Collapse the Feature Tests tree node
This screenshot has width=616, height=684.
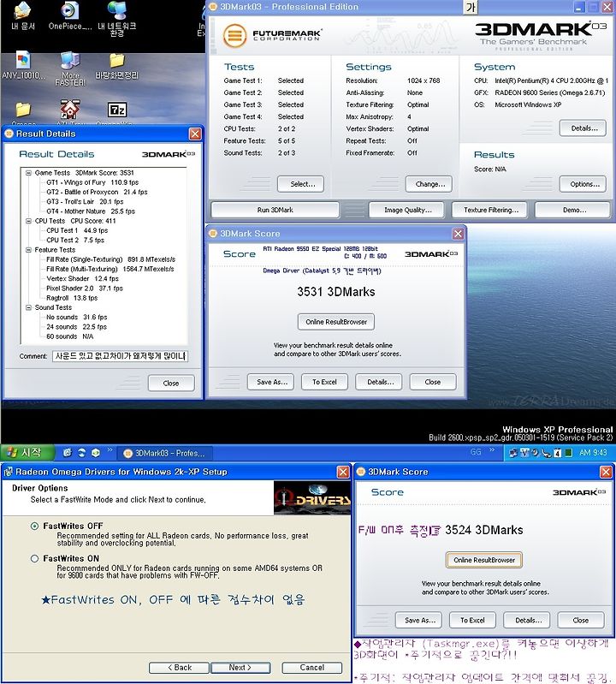coord(28,249)
